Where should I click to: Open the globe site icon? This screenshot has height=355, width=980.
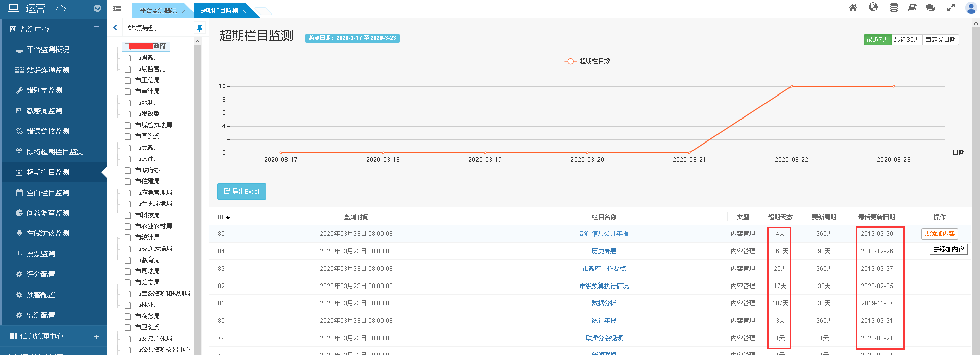873,7
